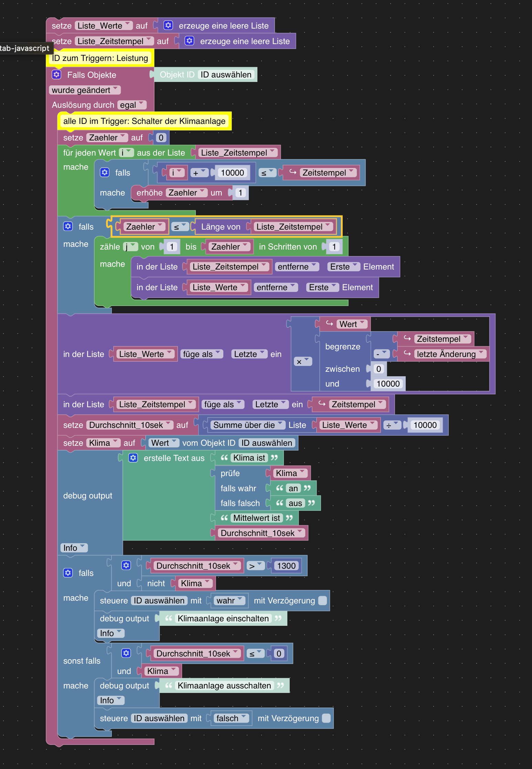Image resolution: width=532 pixels, height=769 pixels.
Task: Click text field 'Mittelwert ist'
Action: click(x=257, y=518)
